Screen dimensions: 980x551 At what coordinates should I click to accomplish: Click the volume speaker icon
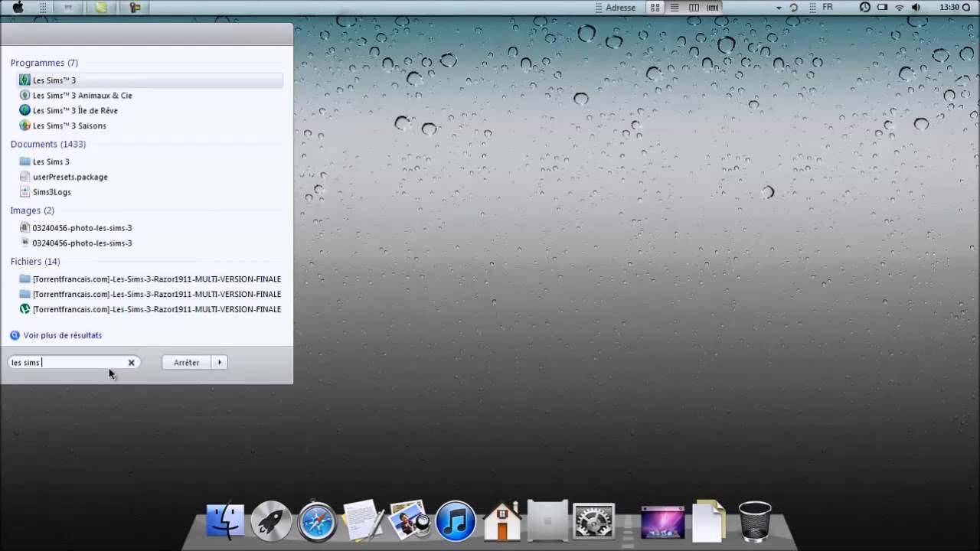tap(917, 8)
